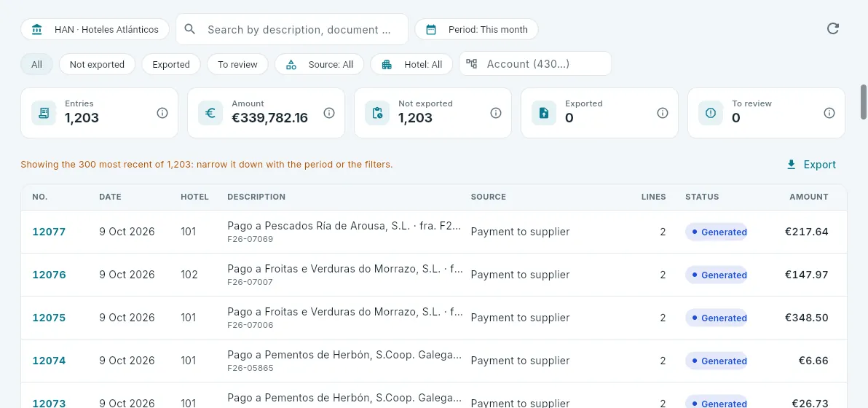Click the Generated status badge for entry 12076
The image size is (868, 408).
coord(717,275)
